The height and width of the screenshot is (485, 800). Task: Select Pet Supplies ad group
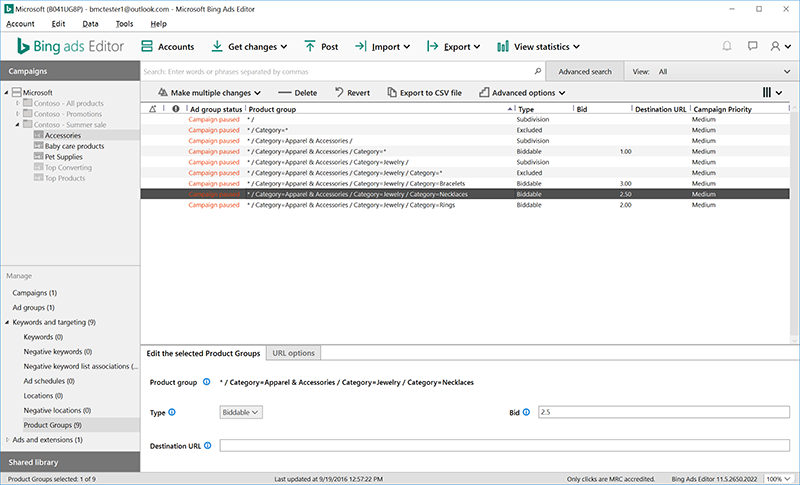click(63, 157)
